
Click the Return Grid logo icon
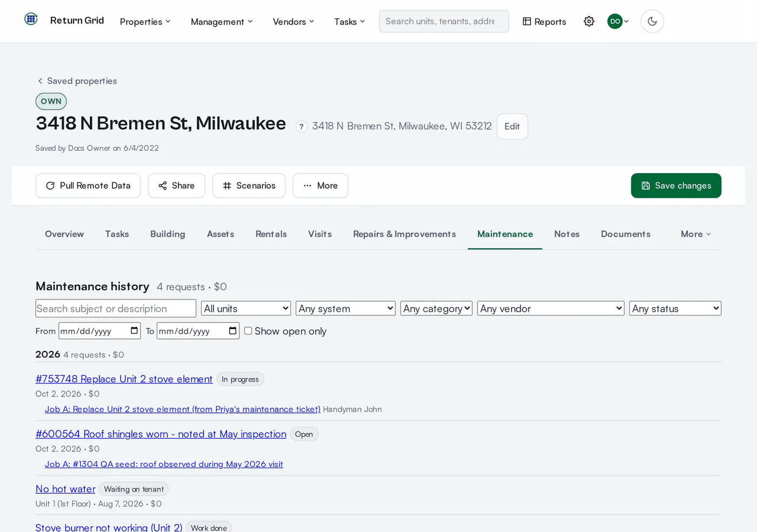click(31, 19)
